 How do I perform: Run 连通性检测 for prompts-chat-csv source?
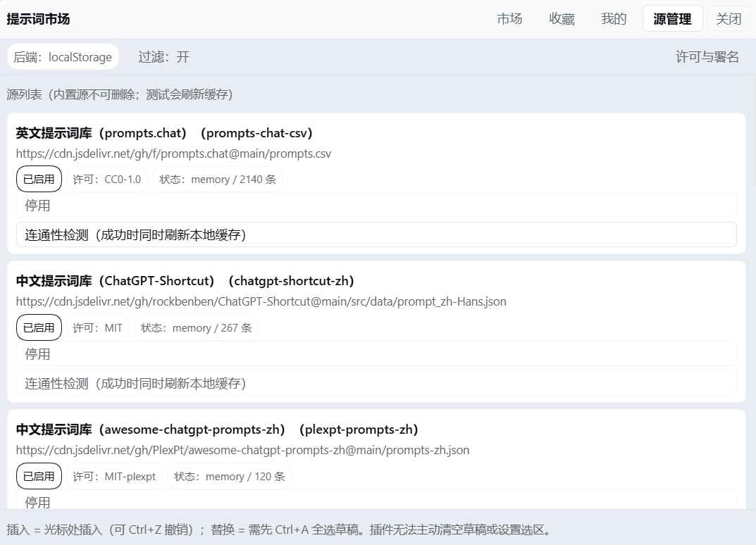click(376, 234)
